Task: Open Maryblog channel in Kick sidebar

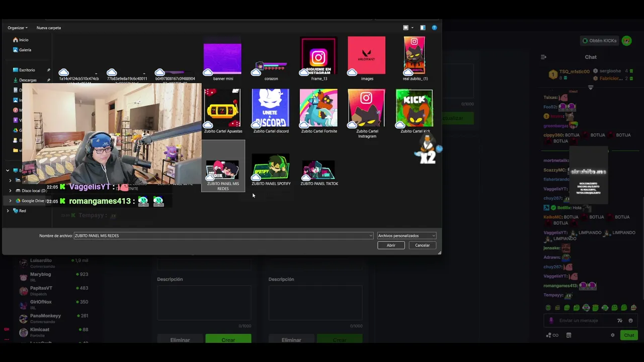Action: coord(53,277)
